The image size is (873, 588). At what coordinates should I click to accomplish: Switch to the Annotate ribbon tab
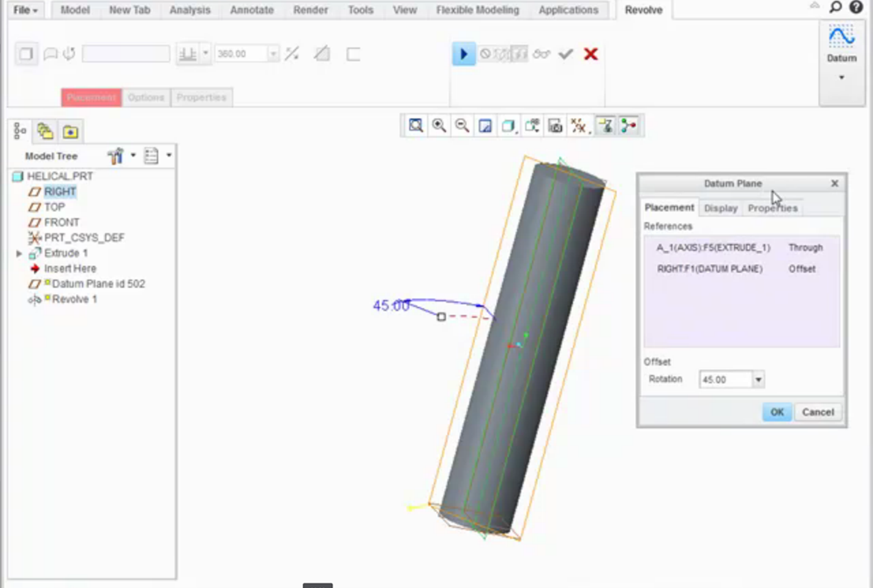pyautogui.click(x=252, y=10)
